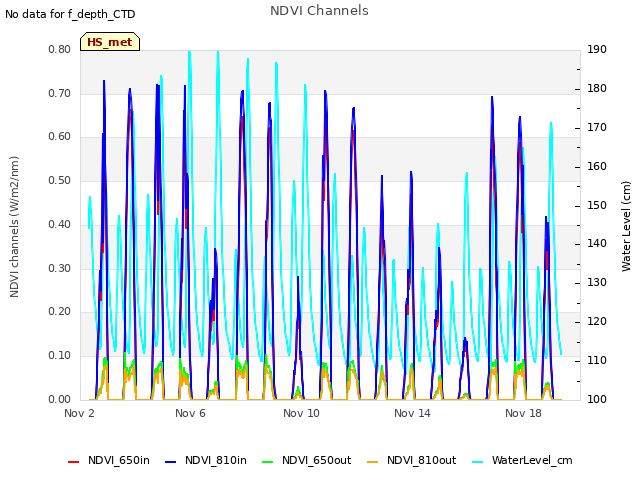This screenshot has width=640, height=480.
Task: Click the NDVI Channels chart title
Action: click(x=319, y=11)
